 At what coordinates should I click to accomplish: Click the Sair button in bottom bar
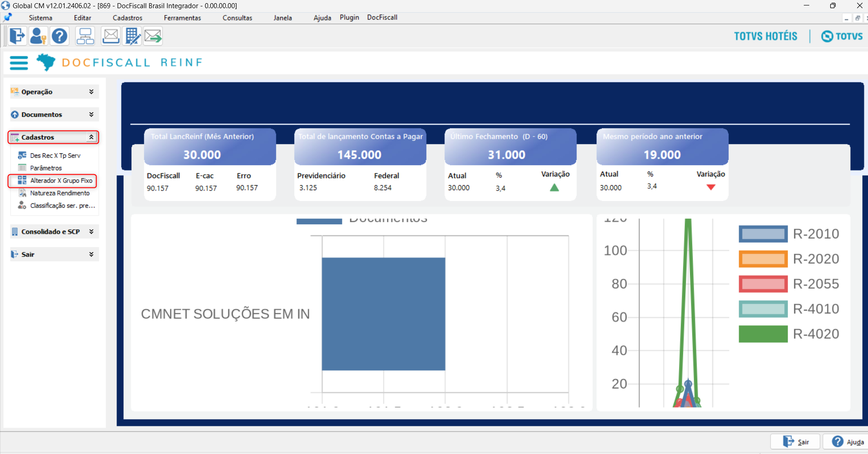[x=795, y=442]
